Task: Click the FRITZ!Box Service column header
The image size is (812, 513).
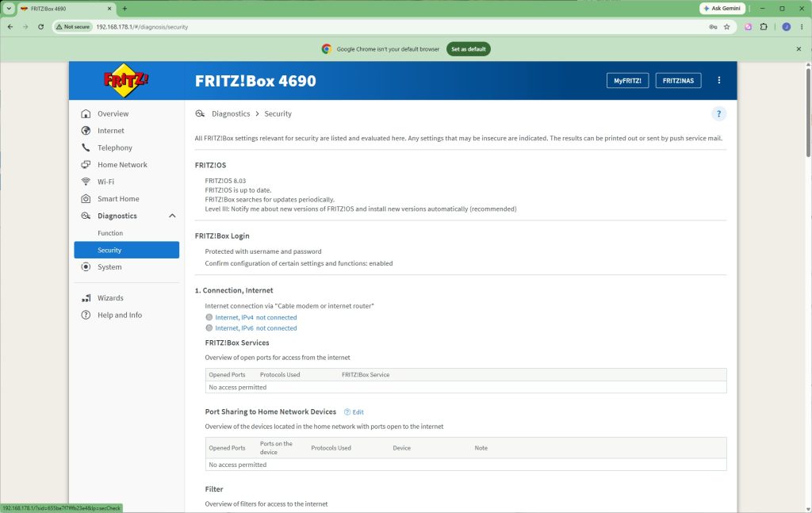Action: click(366, 375)
